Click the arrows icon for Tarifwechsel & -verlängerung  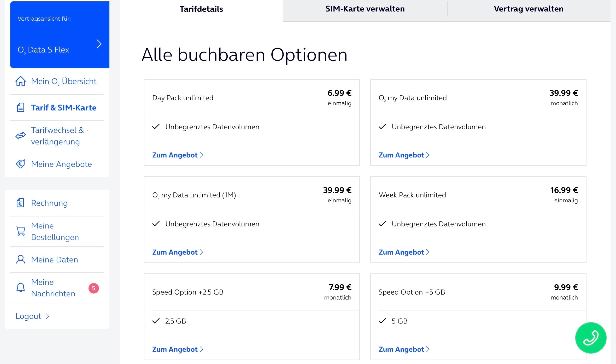coord(21,136)
